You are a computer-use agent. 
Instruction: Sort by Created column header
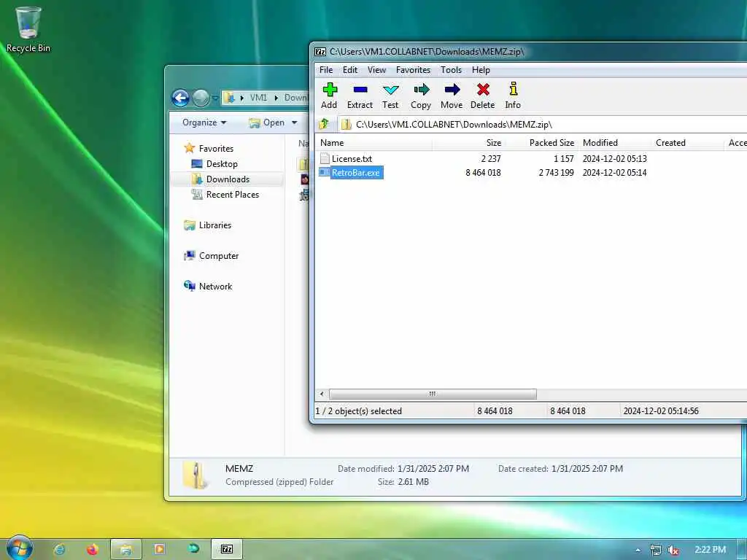pyautogui.click(x=688, y=142)
